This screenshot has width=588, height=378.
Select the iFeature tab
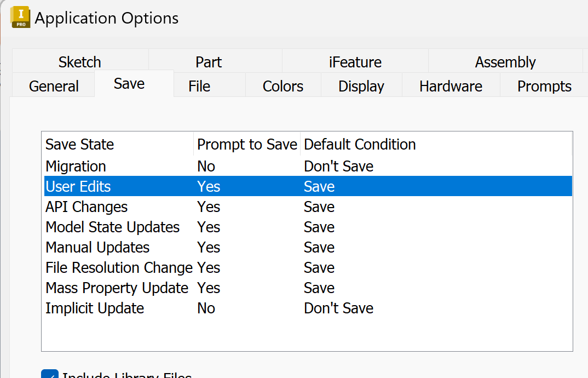point(355,61)
